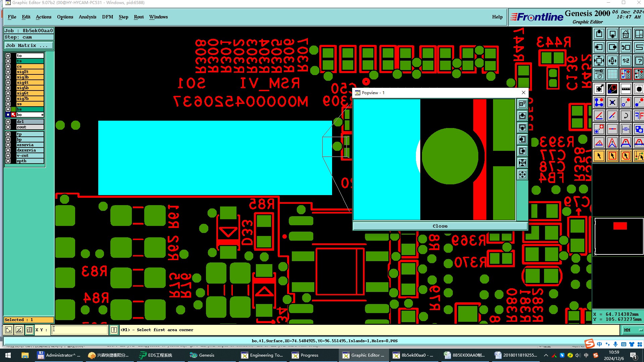Select the add feature pad-arrow tool
This screenshot has width=644, height=362.
coord(599,89)
